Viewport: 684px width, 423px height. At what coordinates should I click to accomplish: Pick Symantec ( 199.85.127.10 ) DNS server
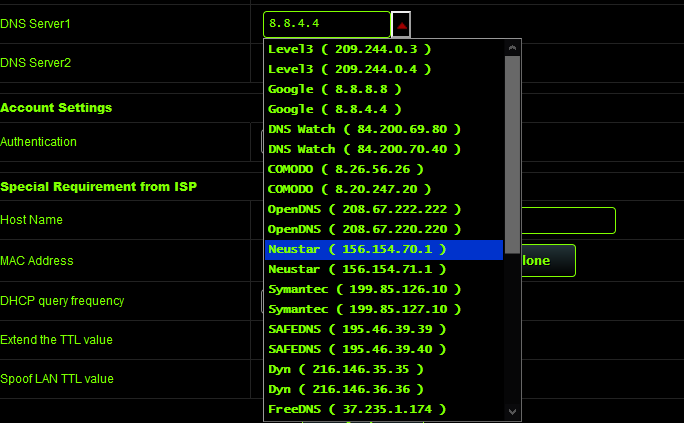(384, 310)
